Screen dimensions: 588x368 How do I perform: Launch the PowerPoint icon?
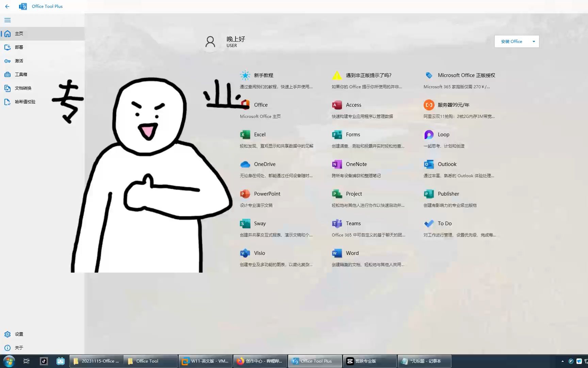tap(245, 194)
